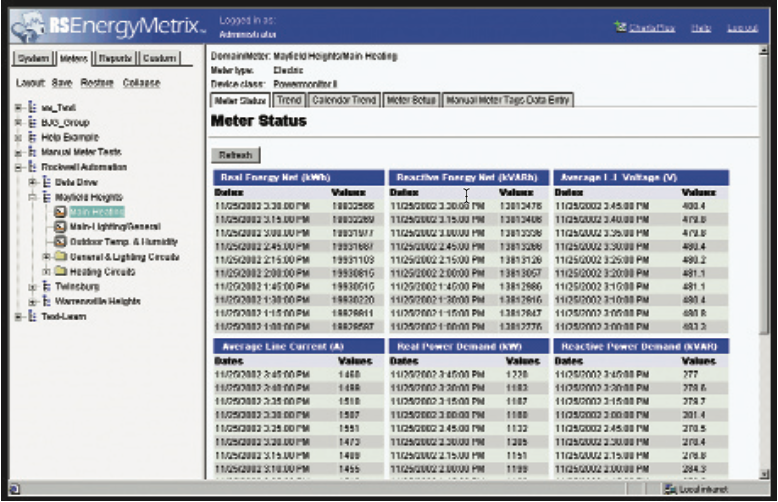Click the Heating Circuits folder icon
Screen dimensions: 778x502
(x=60, y=271)
